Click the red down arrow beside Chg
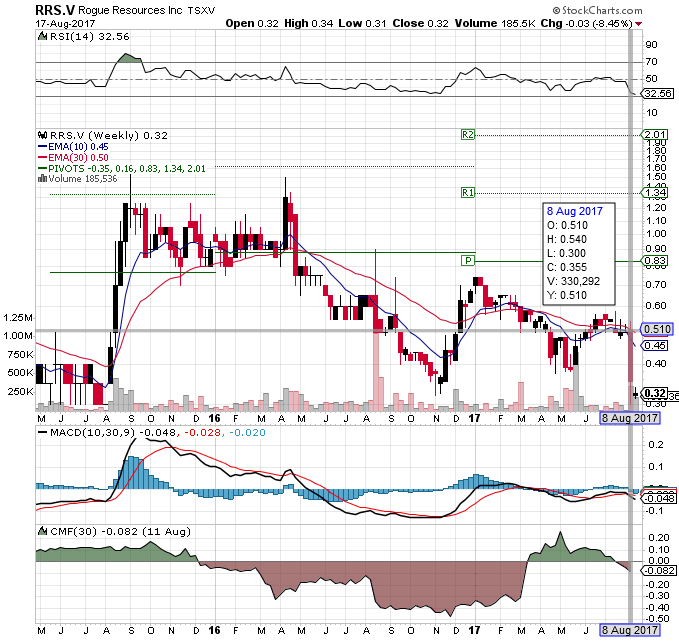Screen dimensions: 679x643 638,24
